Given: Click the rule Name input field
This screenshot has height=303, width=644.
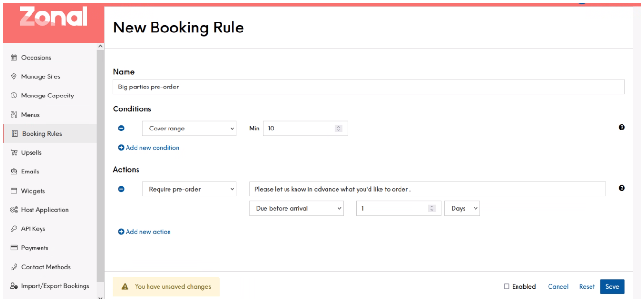Looking at the screenshot, I should [x=369, y=87].
